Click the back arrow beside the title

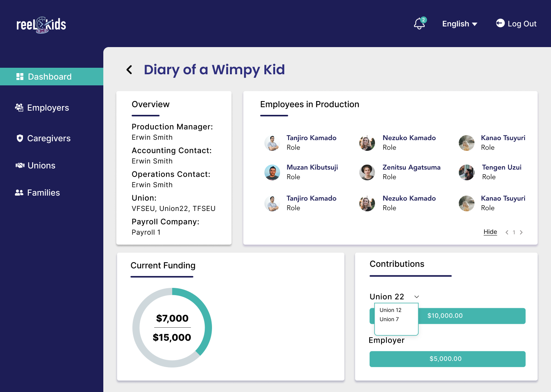point(129,70)
